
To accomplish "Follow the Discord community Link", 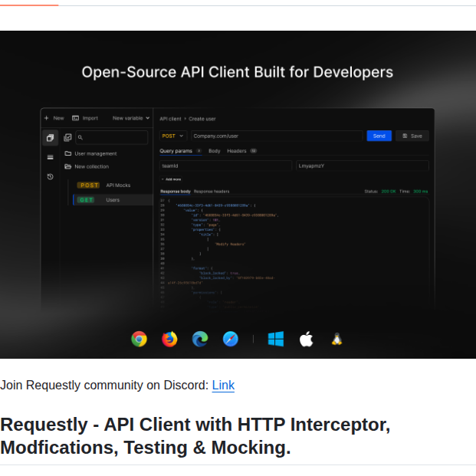I will (223, 385).
